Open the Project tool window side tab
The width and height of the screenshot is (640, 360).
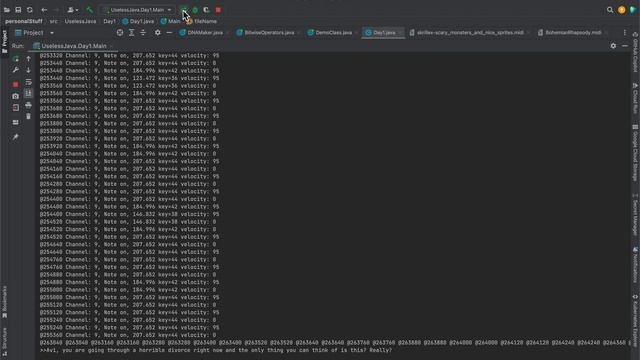tap(4, 42)
